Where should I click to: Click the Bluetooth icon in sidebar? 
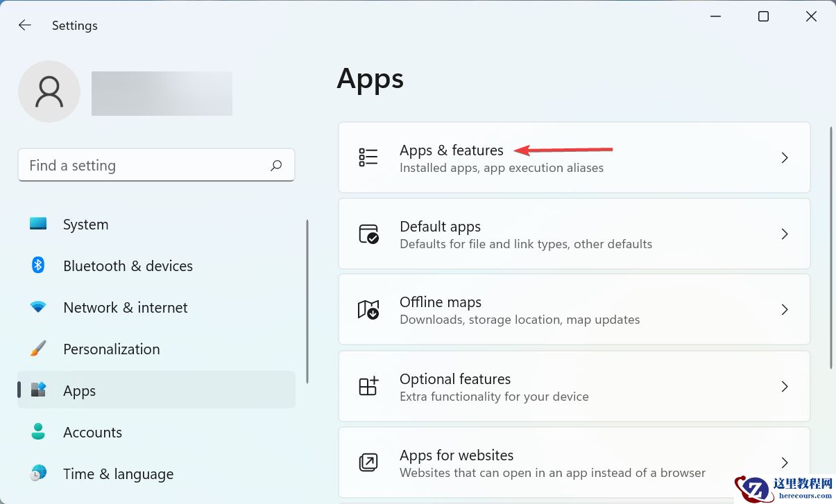click(38, 266)
